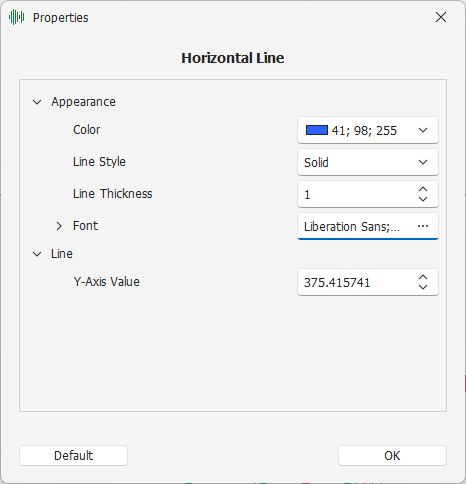This screenshot has height=484, width=466.
Task: Confirm with the OK button
Action: point(392,455)
